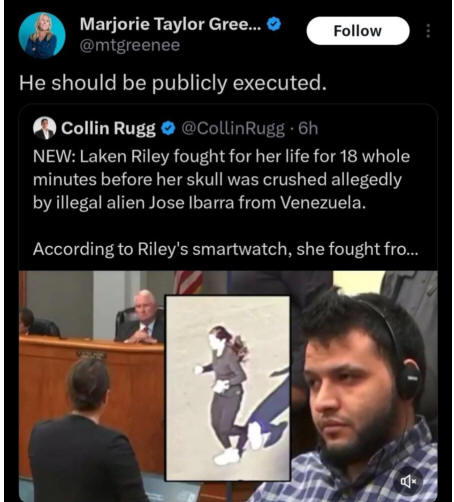
Task: Click Collin Rugg's verified checkmark badge
Action: [x=168, y=128]
